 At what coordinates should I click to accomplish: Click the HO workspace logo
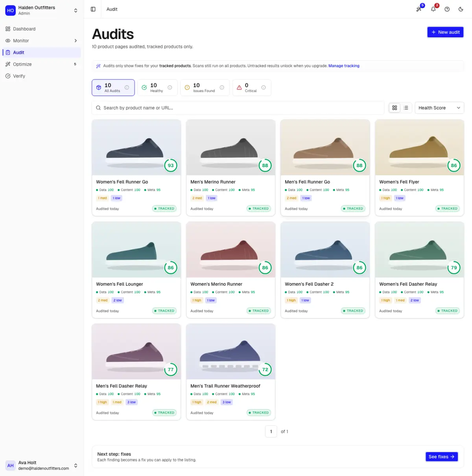coord(11,11)
